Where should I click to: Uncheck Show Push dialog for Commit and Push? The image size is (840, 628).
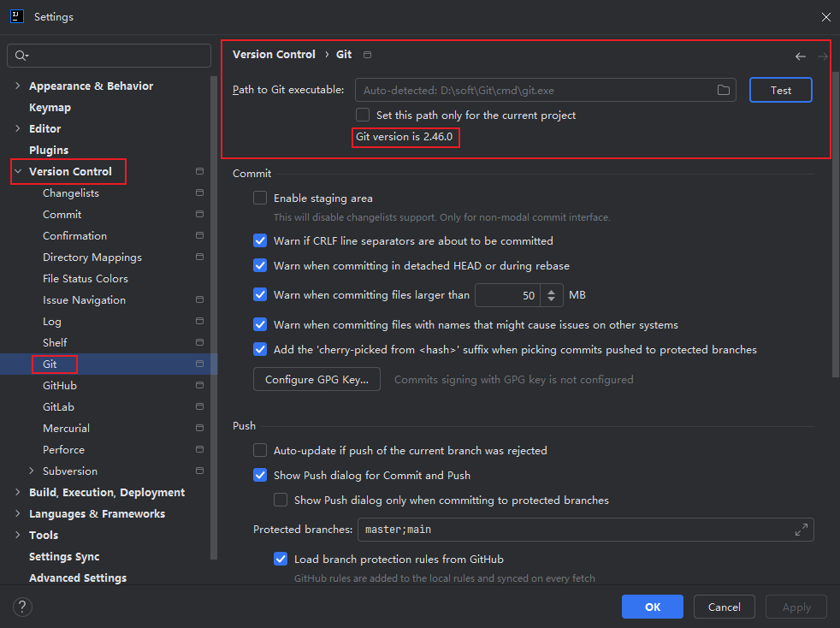click(x=260, y=476)
